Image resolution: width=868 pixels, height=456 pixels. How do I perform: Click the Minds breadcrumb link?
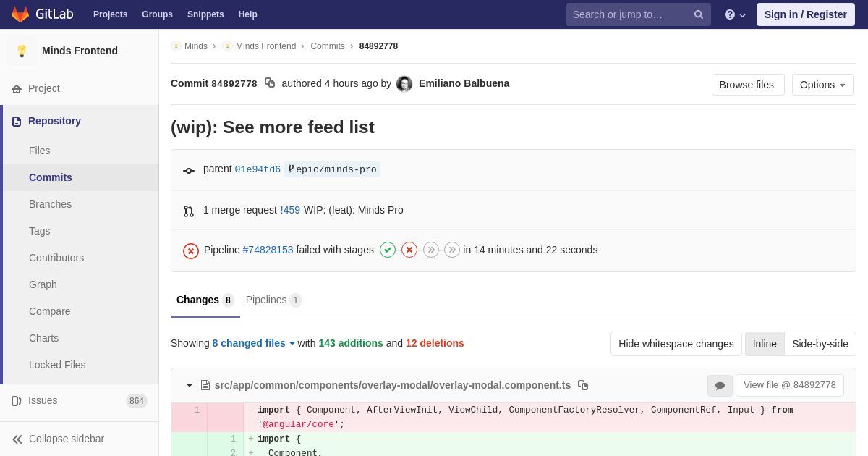point(196,46)
